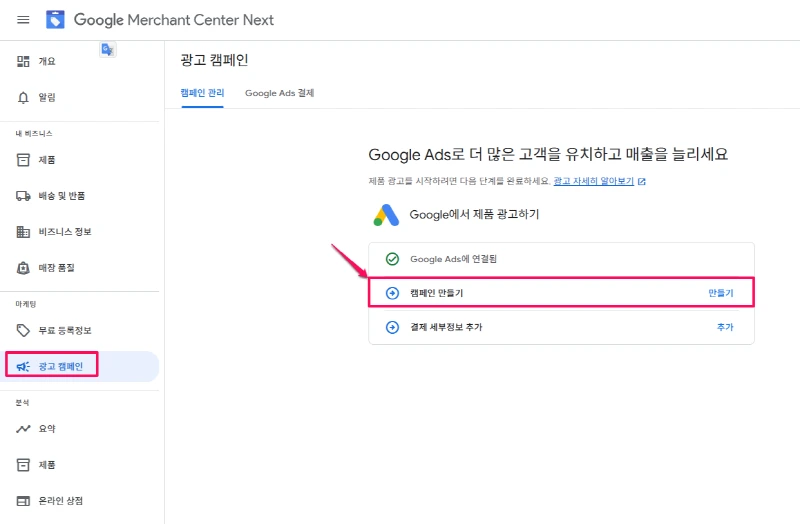The width and height of the screenshot is (800, 524).
Task: Click the 배송 및 반품 truck icon
Action: (x=23, y=196)
